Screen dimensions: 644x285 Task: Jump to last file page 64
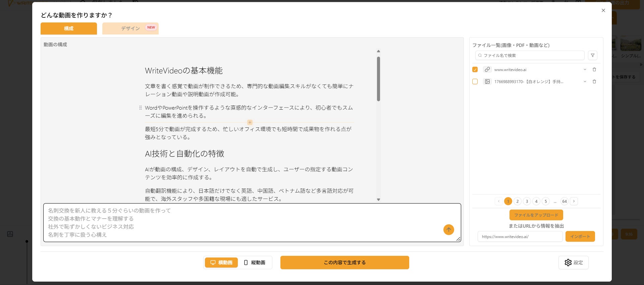(x=565, y=201)
